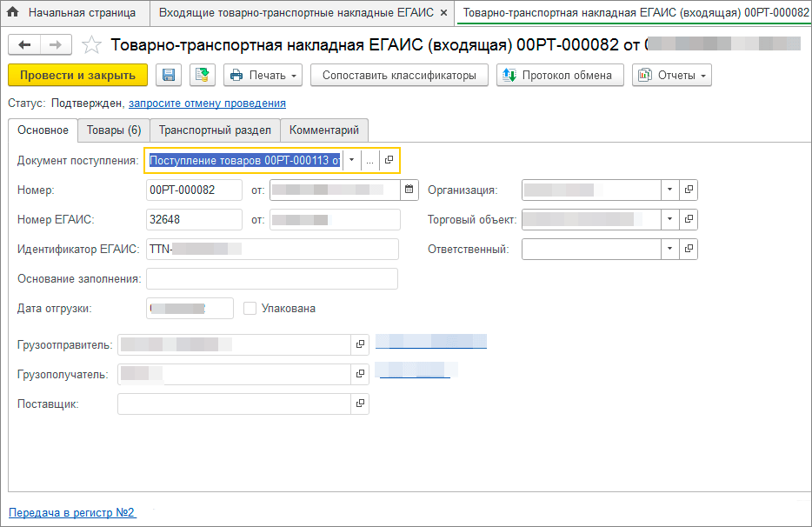
Task: Go to the home page icon
Action: tap(12, 12)
